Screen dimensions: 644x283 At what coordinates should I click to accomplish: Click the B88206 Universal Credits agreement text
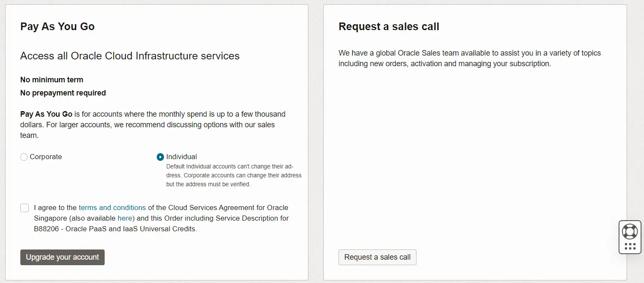pyautogui.click(x=115, y=229)
